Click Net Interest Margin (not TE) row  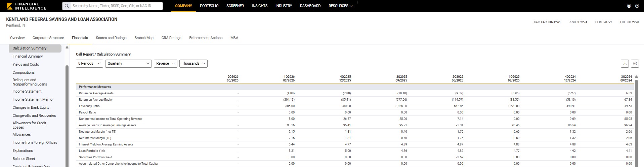355,132
